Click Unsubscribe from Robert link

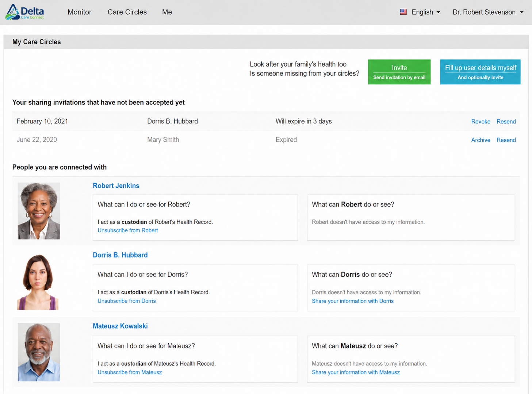[128, 230]
